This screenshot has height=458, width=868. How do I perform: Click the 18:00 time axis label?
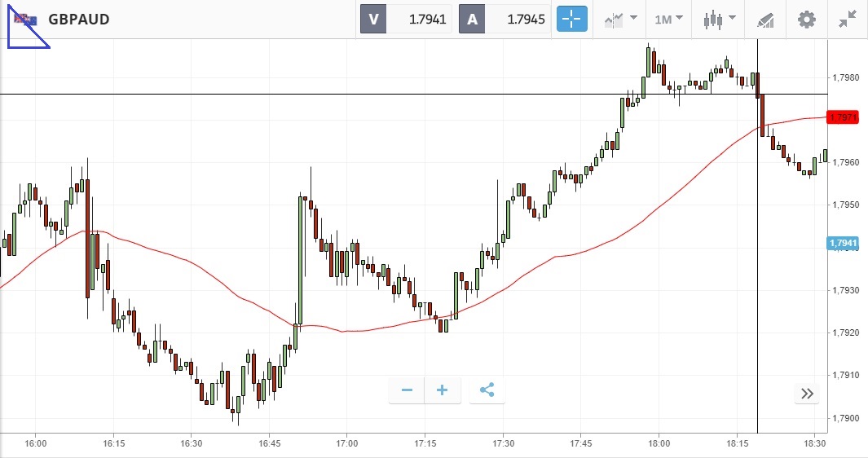(x=659, y=443)
